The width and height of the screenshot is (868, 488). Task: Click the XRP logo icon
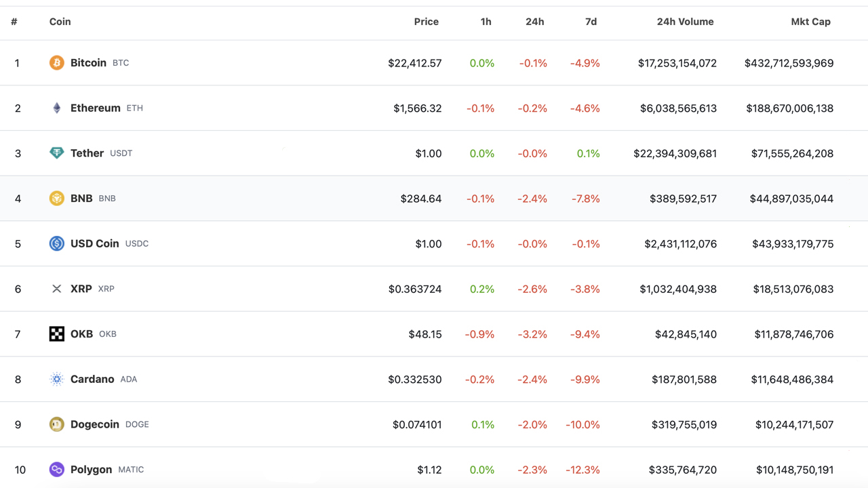57,289
